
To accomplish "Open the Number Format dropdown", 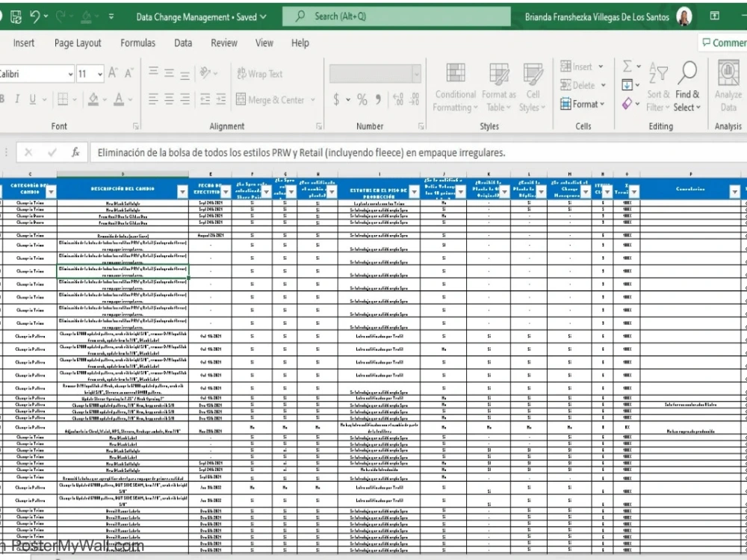I will click(416, 74).
